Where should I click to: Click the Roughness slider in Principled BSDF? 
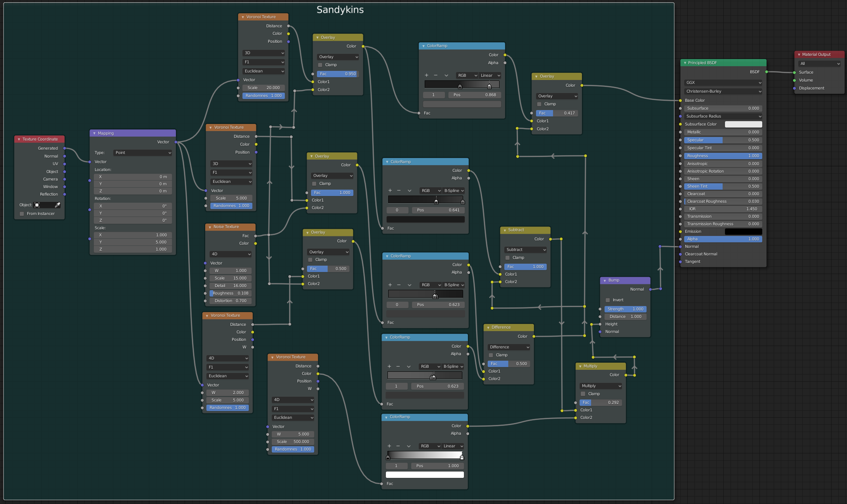coord(723,156)
